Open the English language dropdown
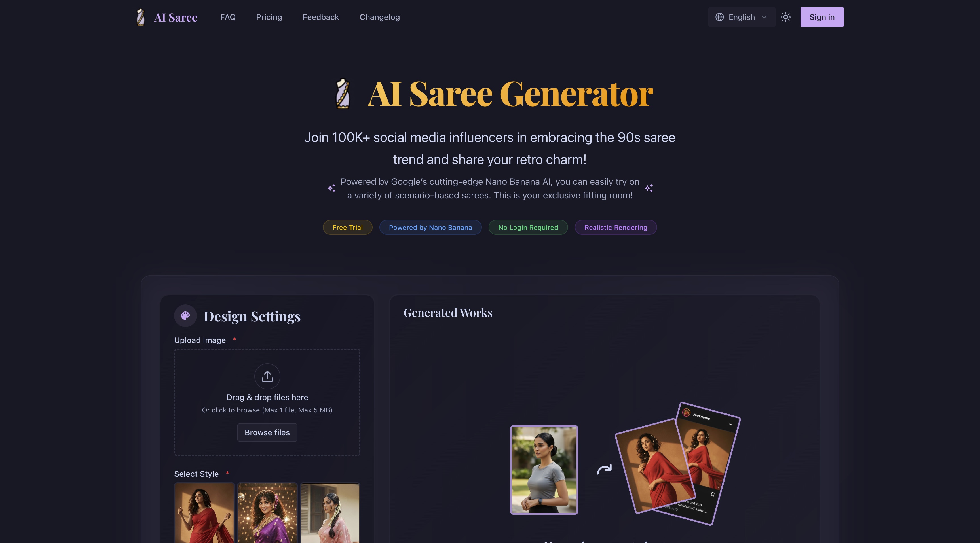 [742, 17]
